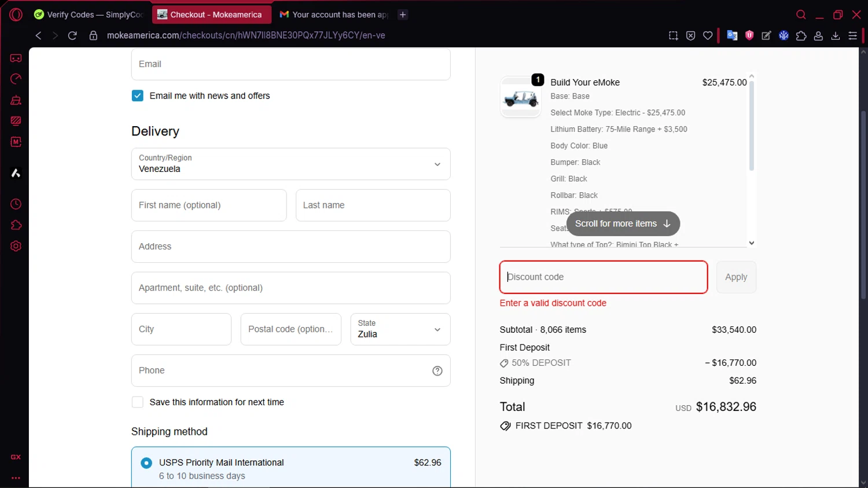Image resolution: width=868 pixels, height=488 pixels.
Task: Focus the Last name field
Action: point(373,205)
